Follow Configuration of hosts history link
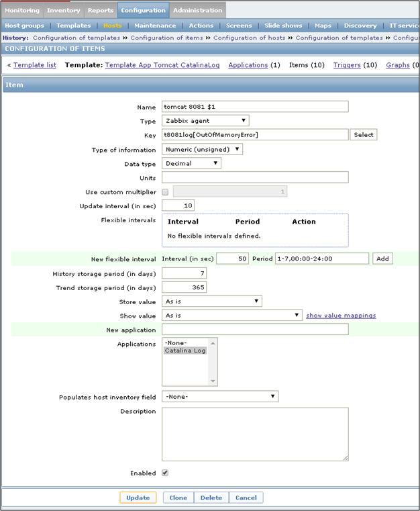The height and width of the screenshot is (511, 420). (x=250, y=38)
